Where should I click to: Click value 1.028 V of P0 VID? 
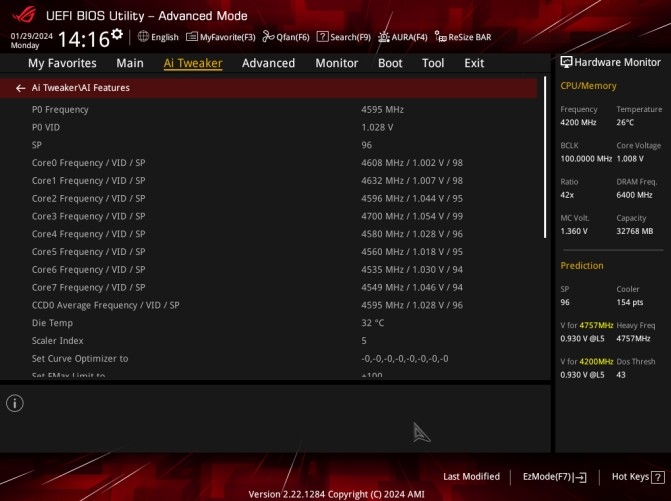tap(377, 127)
